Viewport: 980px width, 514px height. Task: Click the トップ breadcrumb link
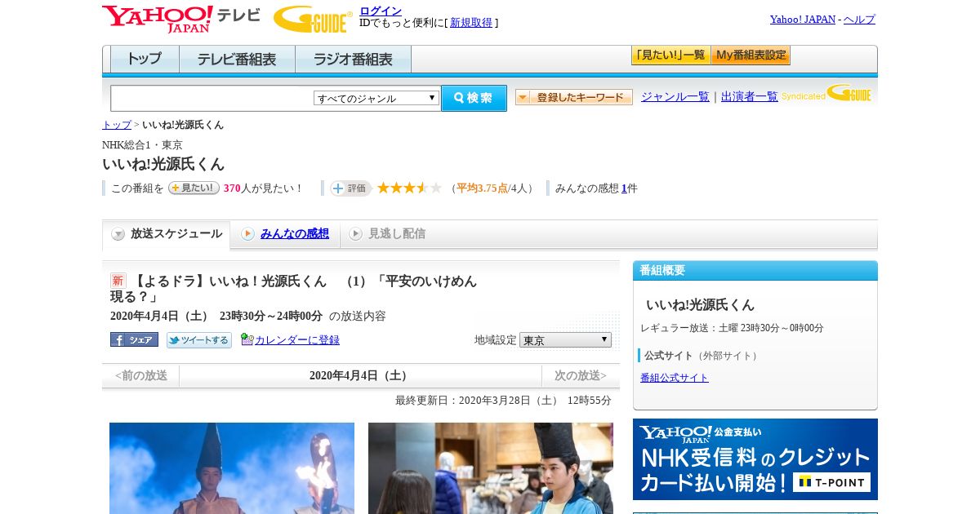(117, 125)
